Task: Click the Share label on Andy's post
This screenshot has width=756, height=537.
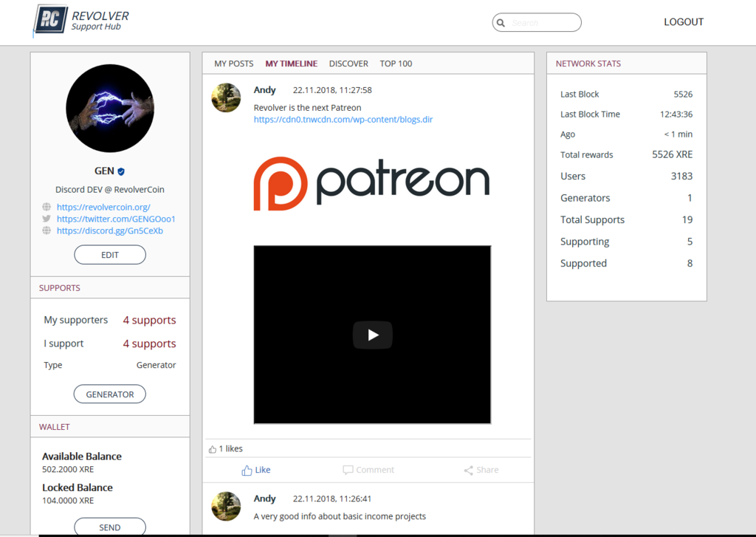Action: [487, 470]
